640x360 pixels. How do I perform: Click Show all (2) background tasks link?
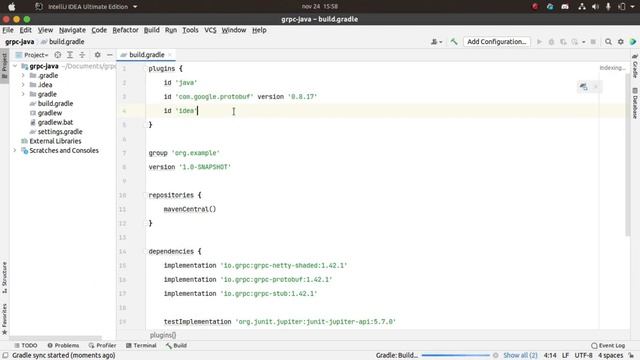(520, 356)
